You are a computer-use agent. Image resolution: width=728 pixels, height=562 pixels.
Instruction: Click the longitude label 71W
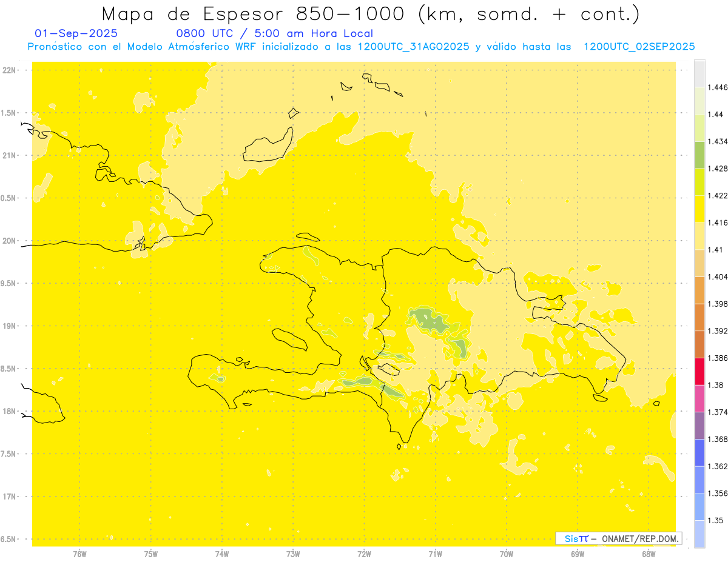[435, 554]
